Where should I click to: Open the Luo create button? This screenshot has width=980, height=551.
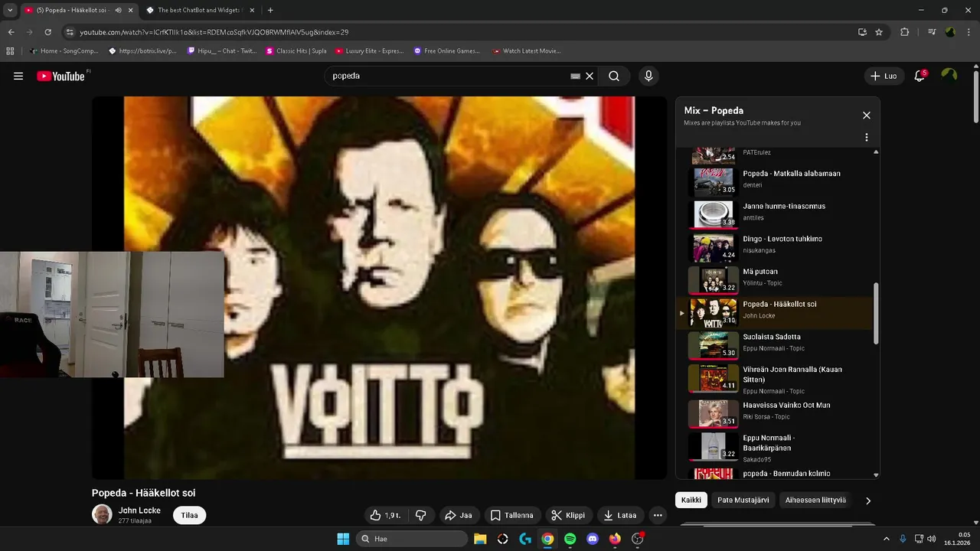884,76
